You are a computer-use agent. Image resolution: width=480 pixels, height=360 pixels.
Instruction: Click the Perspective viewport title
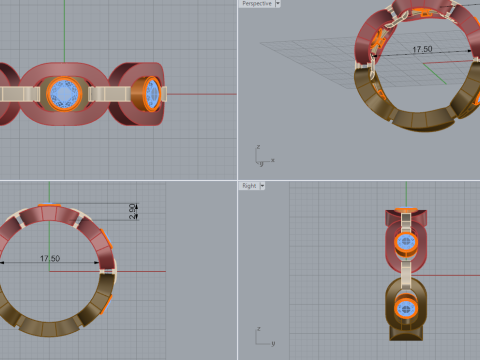257,4
